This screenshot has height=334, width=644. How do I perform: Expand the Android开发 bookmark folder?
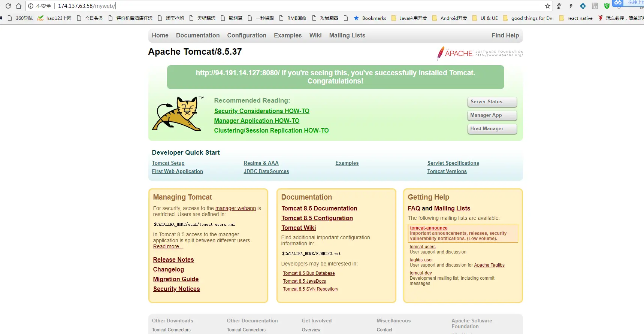450,18
